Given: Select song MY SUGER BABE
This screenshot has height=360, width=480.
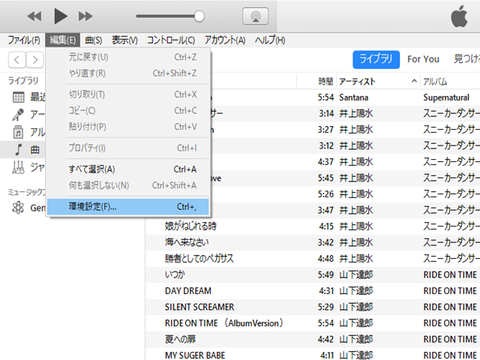Looking at the screenshot, I should pos(195,355).
